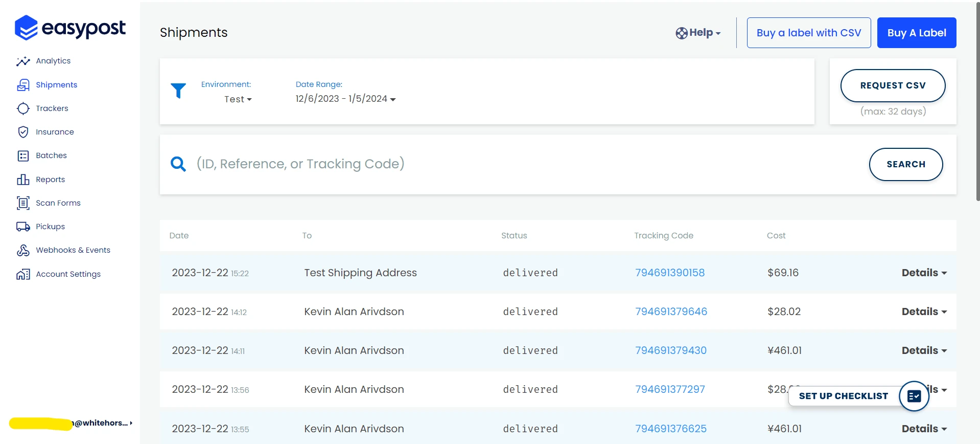This screenshot has width=980, height=444.
Task: Click the To column header
Action: point(307,235)
